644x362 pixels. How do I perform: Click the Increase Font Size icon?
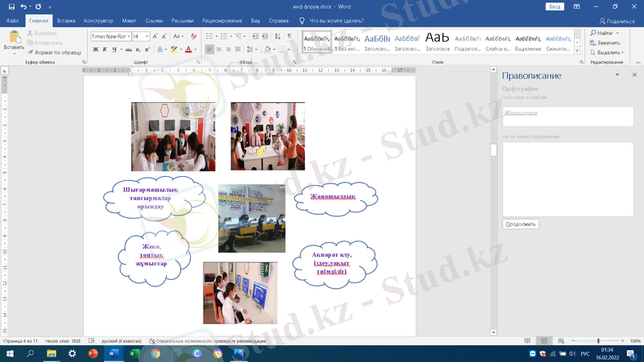click(x=156, y=36)
